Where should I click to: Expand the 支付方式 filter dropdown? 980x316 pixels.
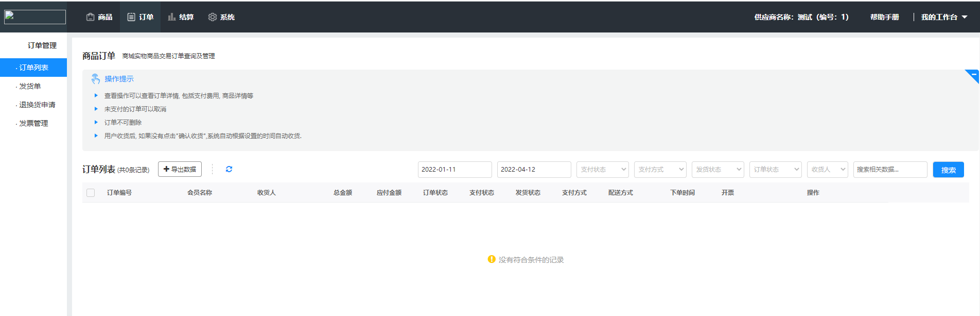pos(660,170)
